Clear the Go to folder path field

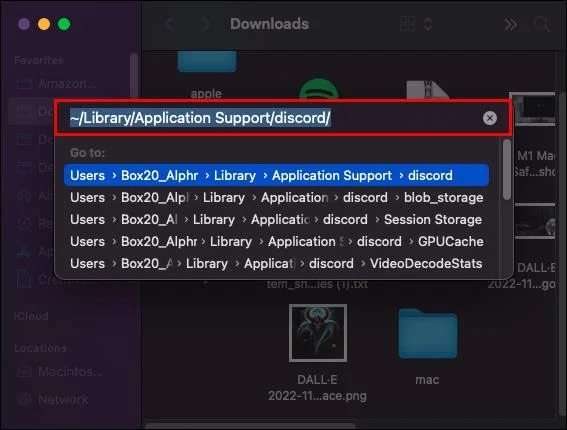click(x=490, y=118)
